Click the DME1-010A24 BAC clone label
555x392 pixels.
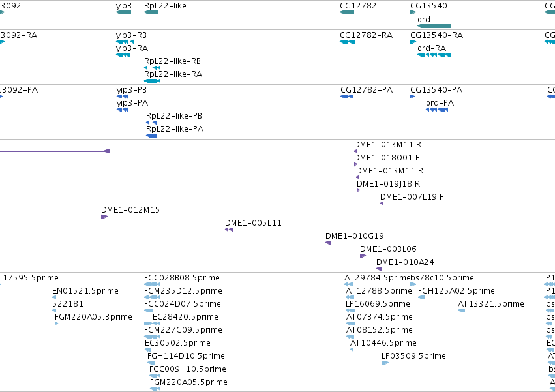tap(405, 262)
